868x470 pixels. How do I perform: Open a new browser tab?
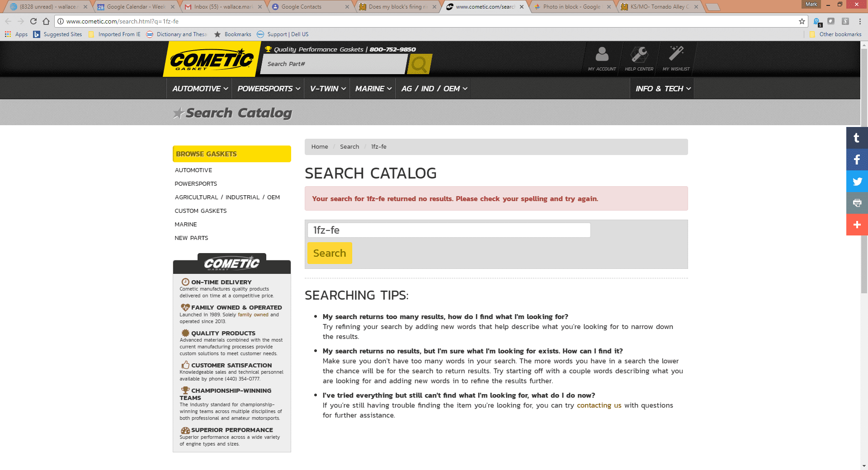coord(712,7)
